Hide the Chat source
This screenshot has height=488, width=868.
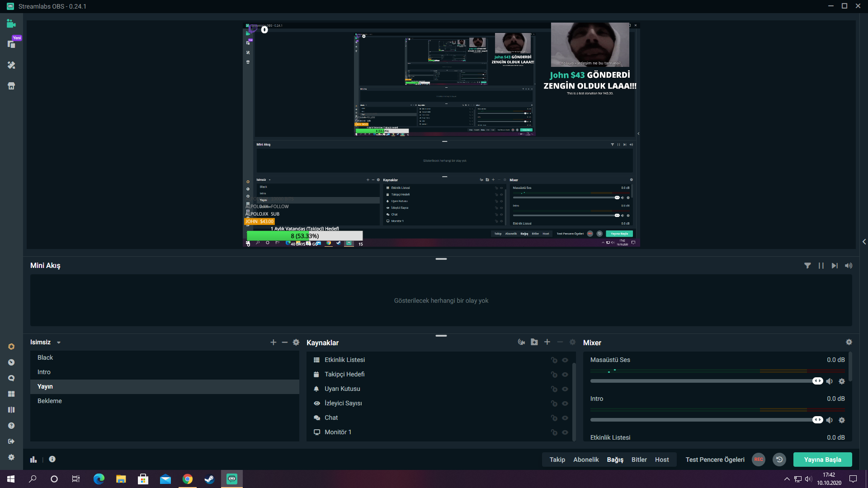(x=565, y=418)
